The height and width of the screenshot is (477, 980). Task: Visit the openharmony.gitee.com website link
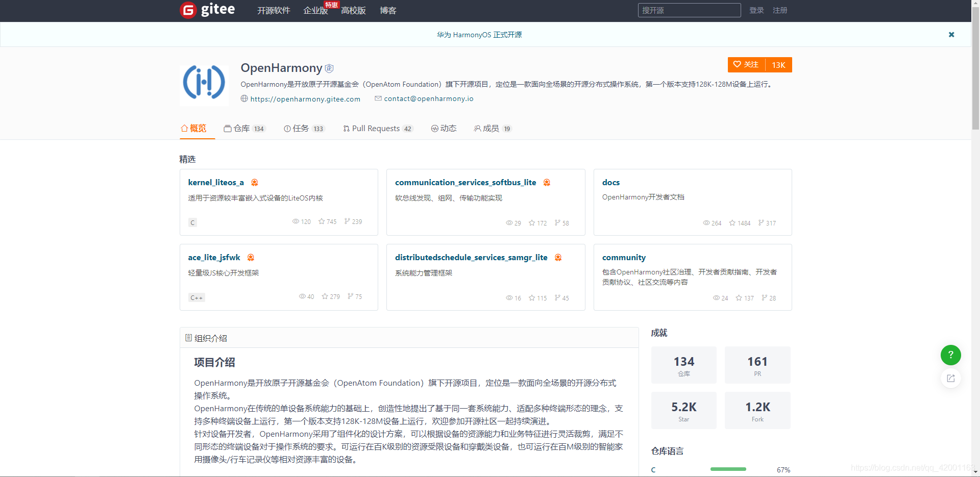[305, 99]
